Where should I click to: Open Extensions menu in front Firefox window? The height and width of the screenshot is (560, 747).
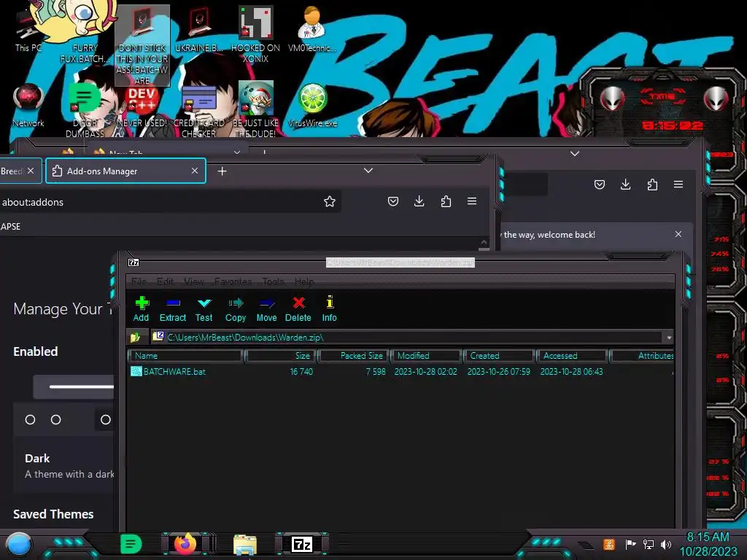tap(446, 201)
